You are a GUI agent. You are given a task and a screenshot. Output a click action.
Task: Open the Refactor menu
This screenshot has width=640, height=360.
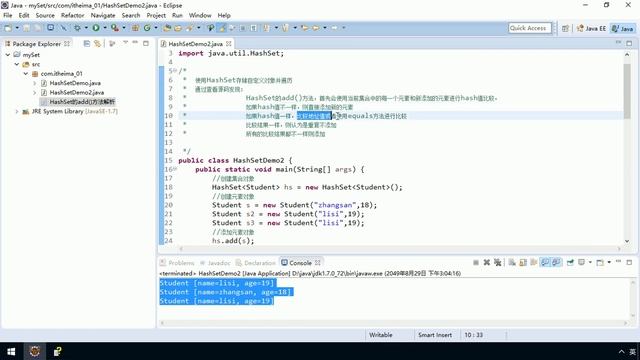click(x=73, y=15)
